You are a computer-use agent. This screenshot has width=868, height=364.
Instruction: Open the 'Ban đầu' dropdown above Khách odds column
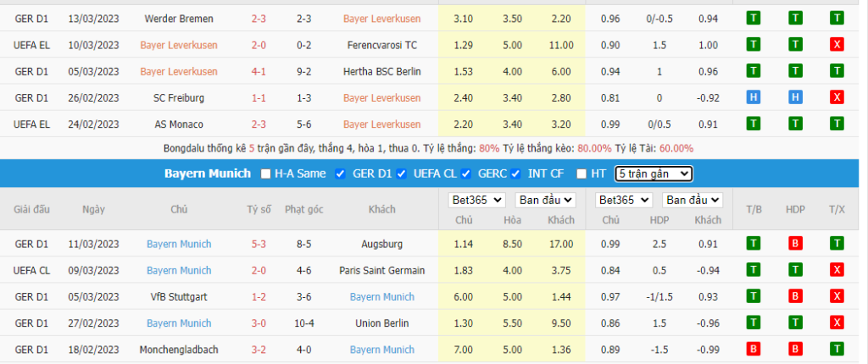[x=545, y=201]
